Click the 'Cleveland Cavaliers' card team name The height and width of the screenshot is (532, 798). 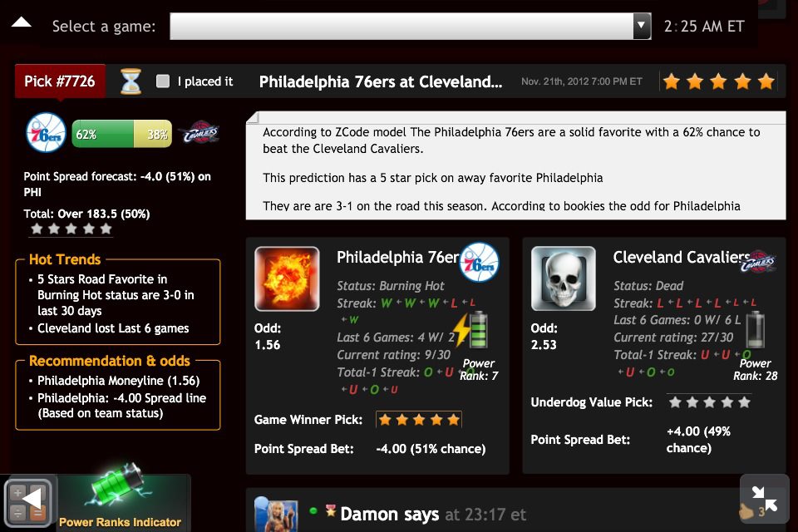682,258
